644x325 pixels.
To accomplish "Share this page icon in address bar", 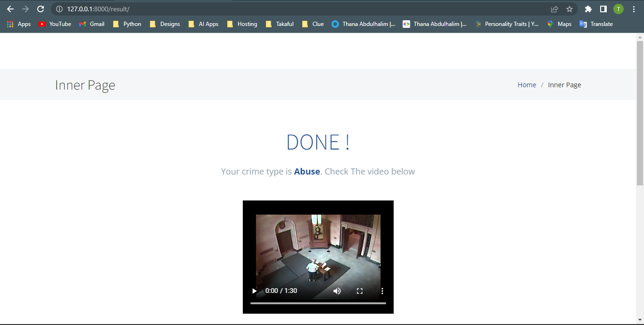I will click(x=554, y=9).
